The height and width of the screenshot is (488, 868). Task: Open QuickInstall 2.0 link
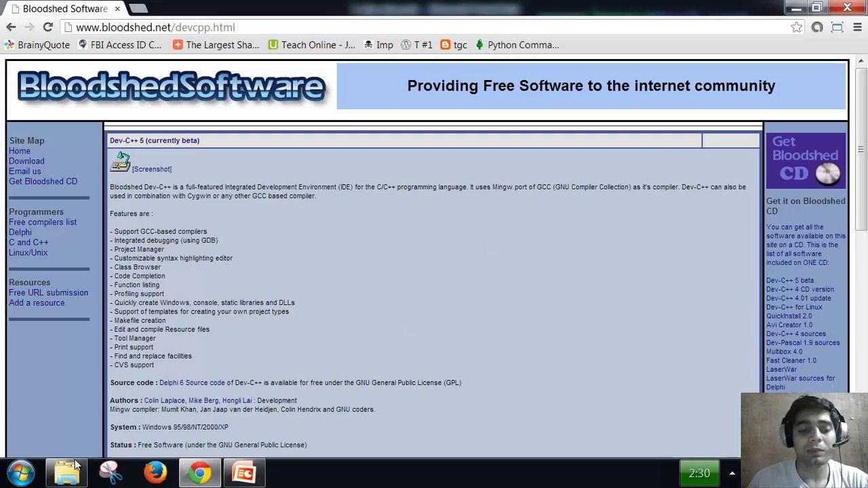(789, 316)
